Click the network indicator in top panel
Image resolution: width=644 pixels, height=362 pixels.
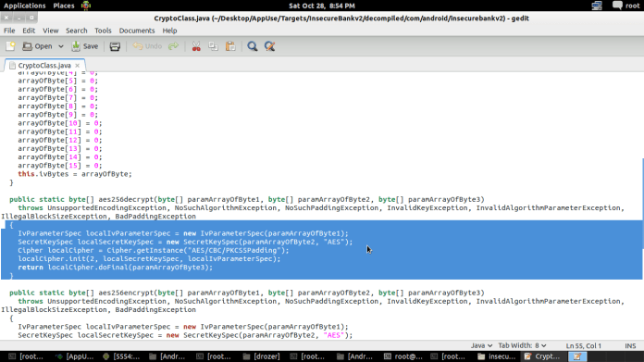coord(597,6)
